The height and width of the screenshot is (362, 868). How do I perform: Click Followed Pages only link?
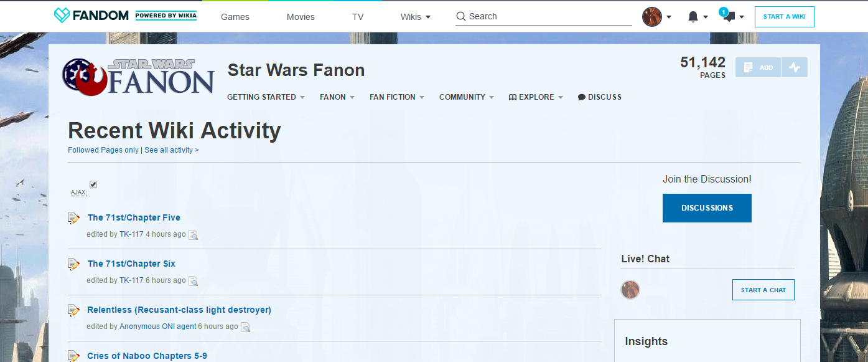103,150
